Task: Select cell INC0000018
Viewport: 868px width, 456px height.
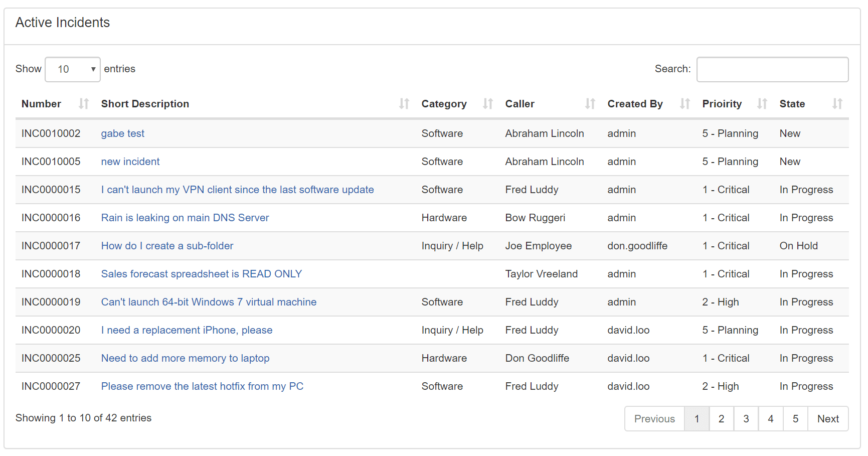Action: [51, 274]
